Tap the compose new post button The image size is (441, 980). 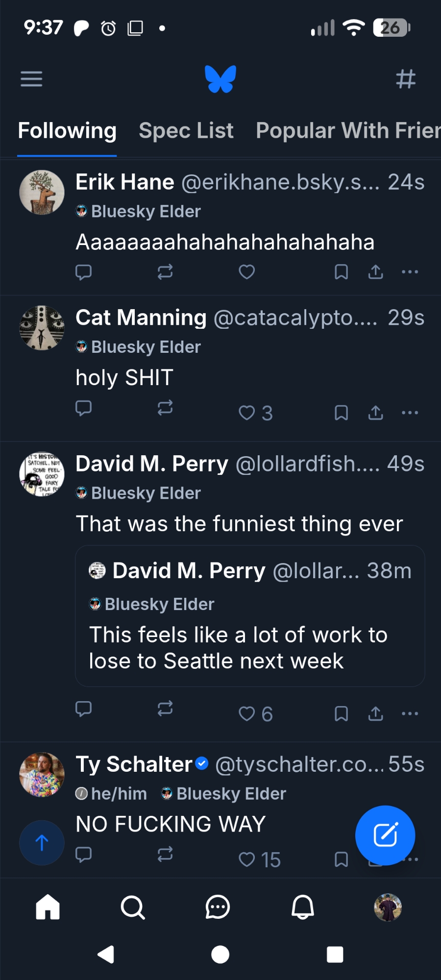coord(385,835)
